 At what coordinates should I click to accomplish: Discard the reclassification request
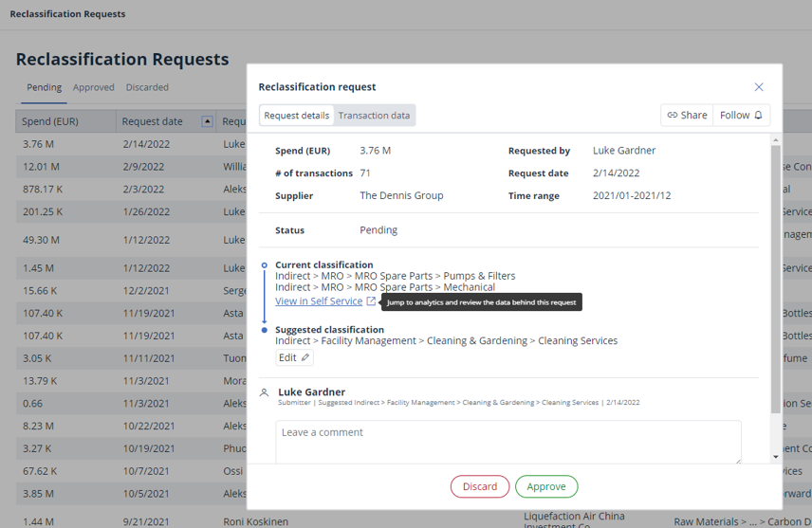pyautogui.click(x=480, y=486)
